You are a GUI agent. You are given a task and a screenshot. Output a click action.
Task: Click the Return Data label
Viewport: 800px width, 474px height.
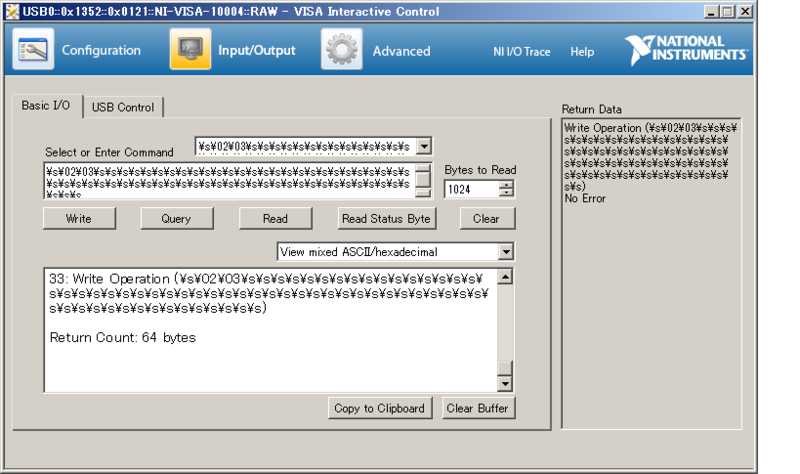pos(592,109)
